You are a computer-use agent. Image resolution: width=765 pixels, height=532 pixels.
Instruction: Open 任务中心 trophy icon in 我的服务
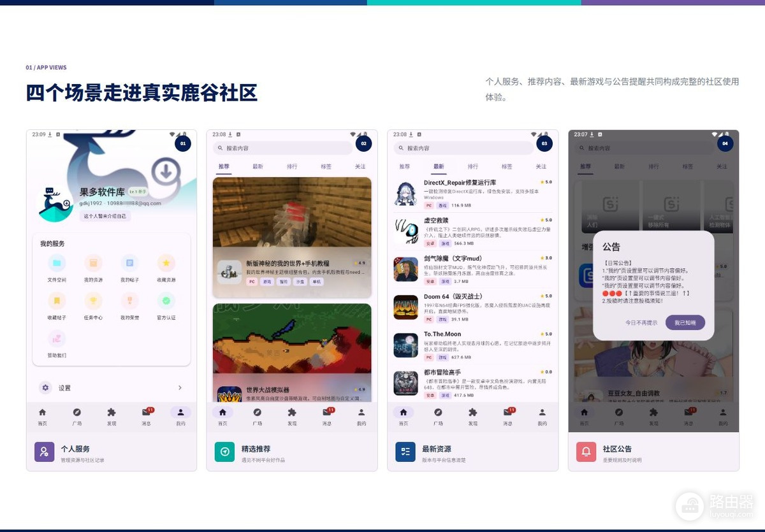[x=93, y=300]
